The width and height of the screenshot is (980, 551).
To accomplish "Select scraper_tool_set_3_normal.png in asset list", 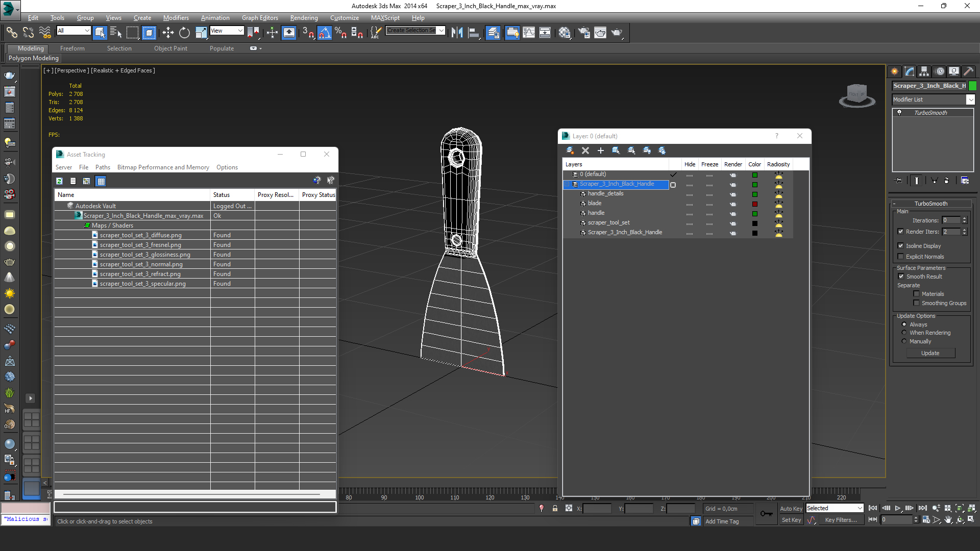I will (x=141, y=264).
